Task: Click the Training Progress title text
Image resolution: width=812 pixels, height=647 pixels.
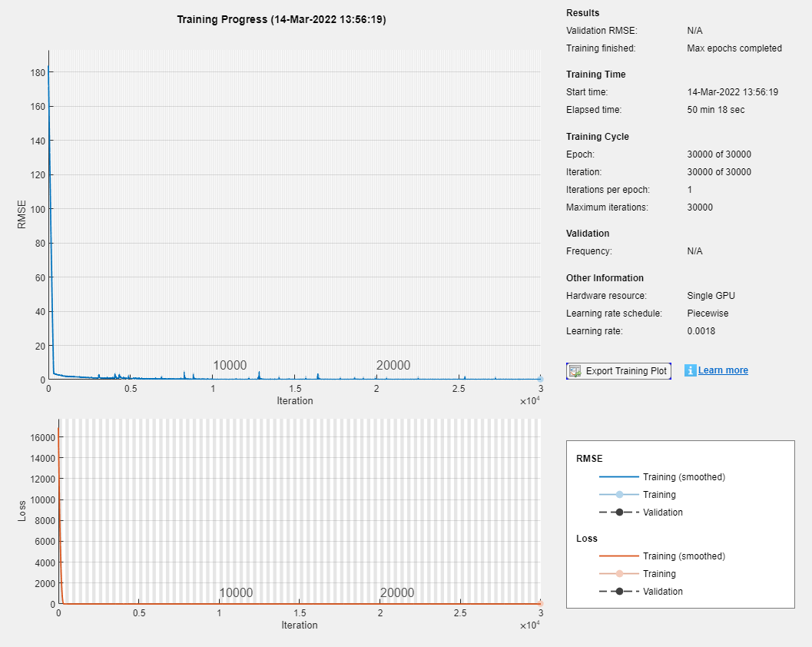Action: (x=281, y=19)
